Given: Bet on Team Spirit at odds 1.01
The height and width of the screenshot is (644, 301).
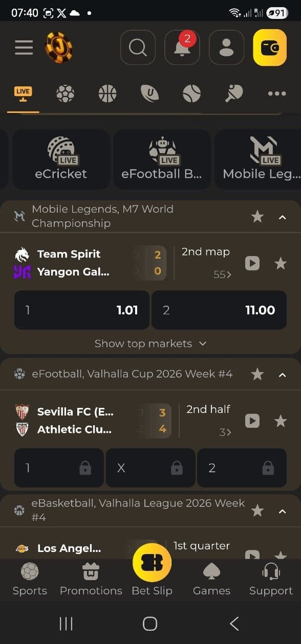Looking at the screenshot, I should pos(81,310).
